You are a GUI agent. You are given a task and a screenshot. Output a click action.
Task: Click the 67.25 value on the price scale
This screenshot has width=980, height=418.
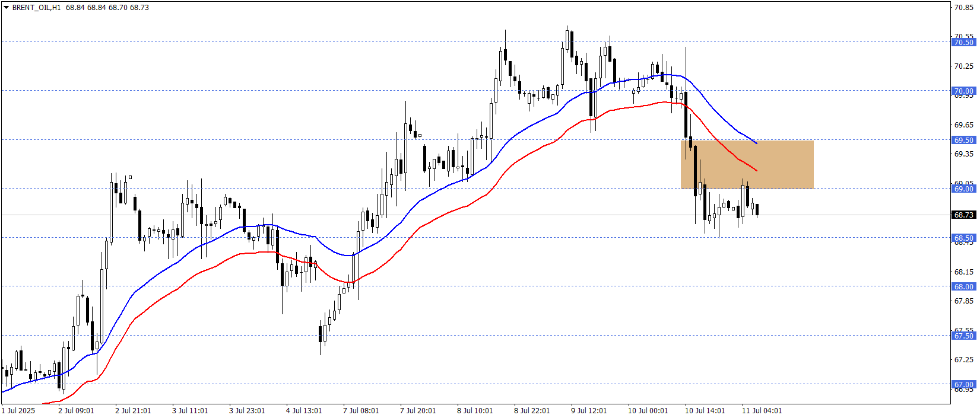click(964, 360)
